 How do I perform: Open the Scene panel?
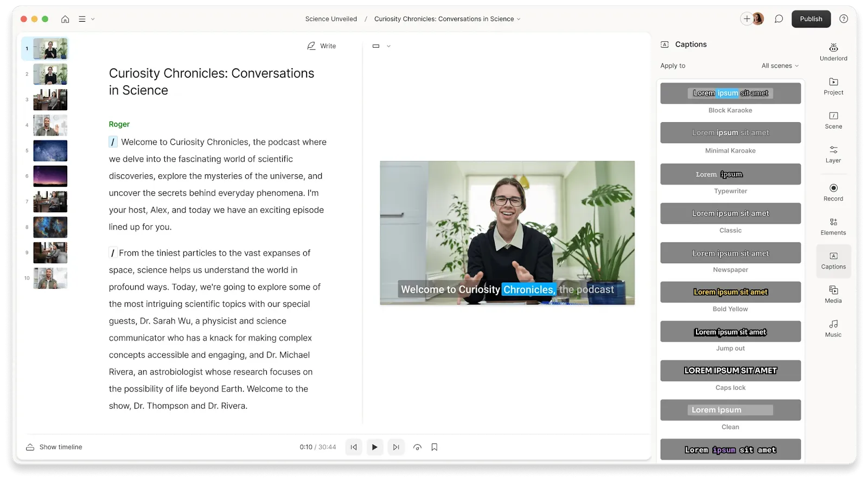click(x=833, y=121)
